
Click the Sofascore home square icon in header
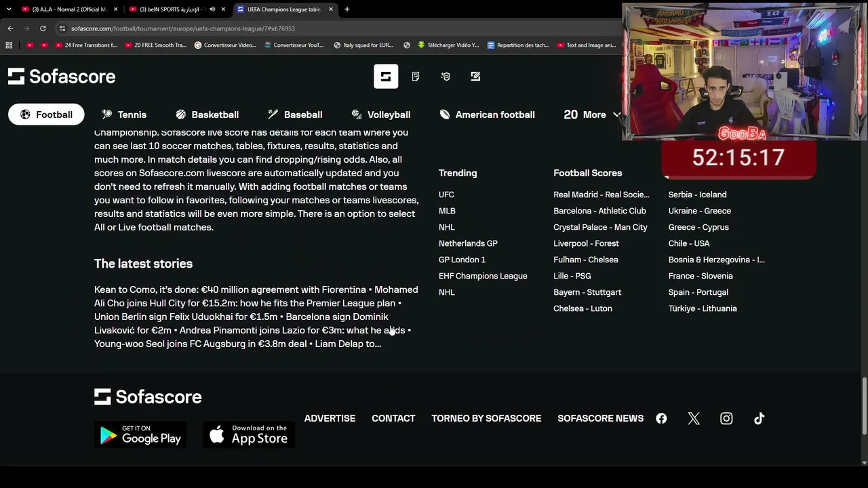click(386, 77)
